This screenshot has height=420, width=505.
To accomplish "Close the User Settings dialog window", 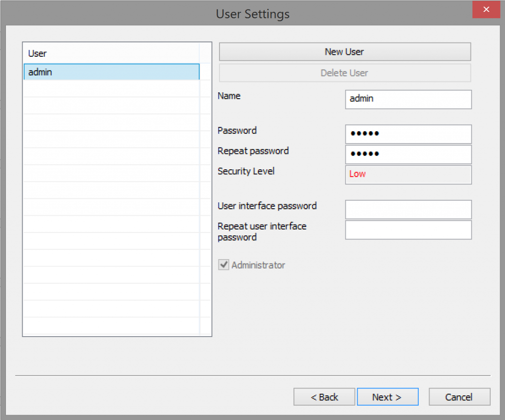I will click(487, 10).
